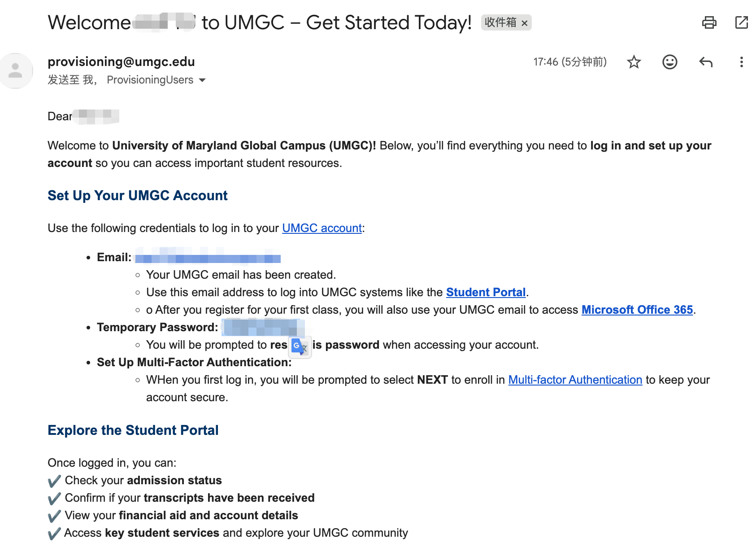
Task: Click the ProvisioningUsers recipient text
Action: pos(150,80)
